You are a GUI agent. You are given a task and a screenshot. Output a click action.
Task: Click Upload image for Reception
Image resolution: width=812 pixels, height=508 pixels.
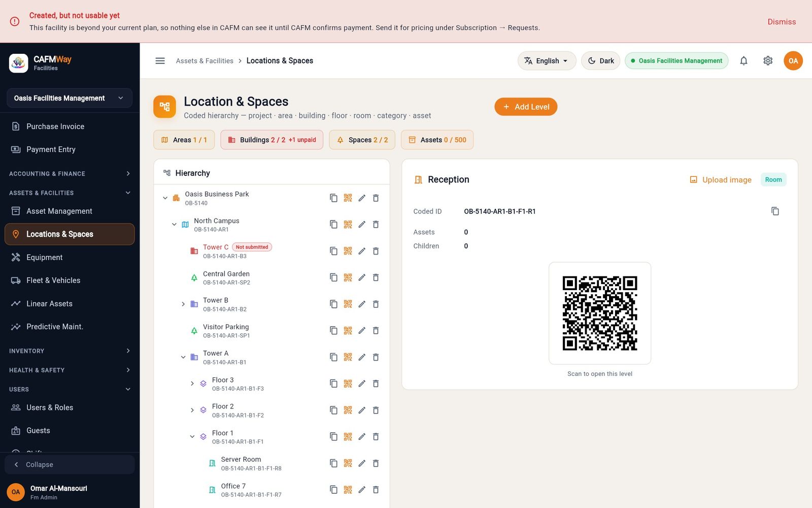point(721,180)
